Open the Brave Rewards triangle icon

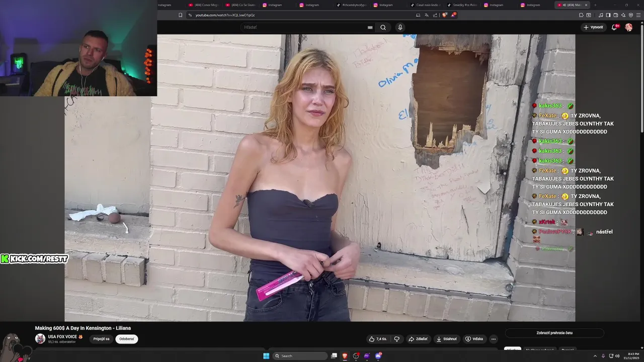tap(453, 15)
